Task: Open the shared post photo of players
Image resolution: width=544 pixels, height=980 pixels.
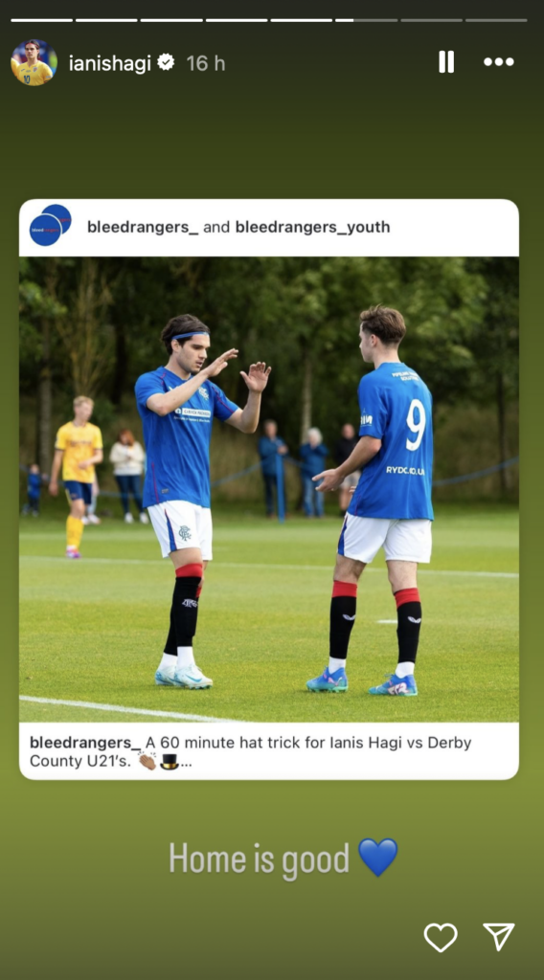Action: point(269,489)
